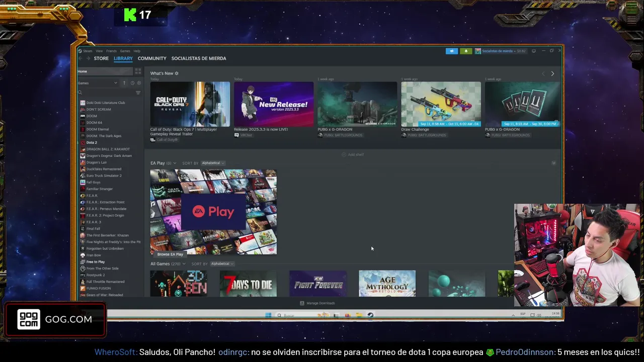644x362 pixels.
Task: Collapse shelf with double-chevron icon
Action: point(553,163)
